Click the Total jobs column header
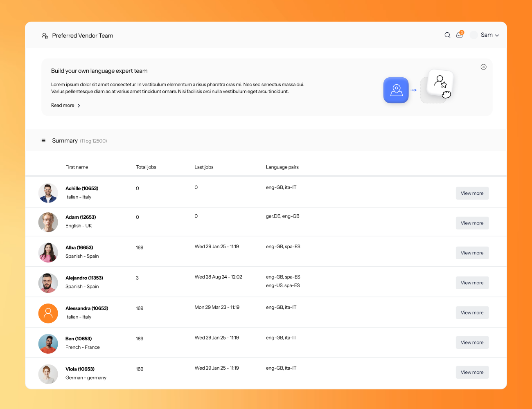Image resolution: width=532 pixels, height=409 pixels. point(146,167)
